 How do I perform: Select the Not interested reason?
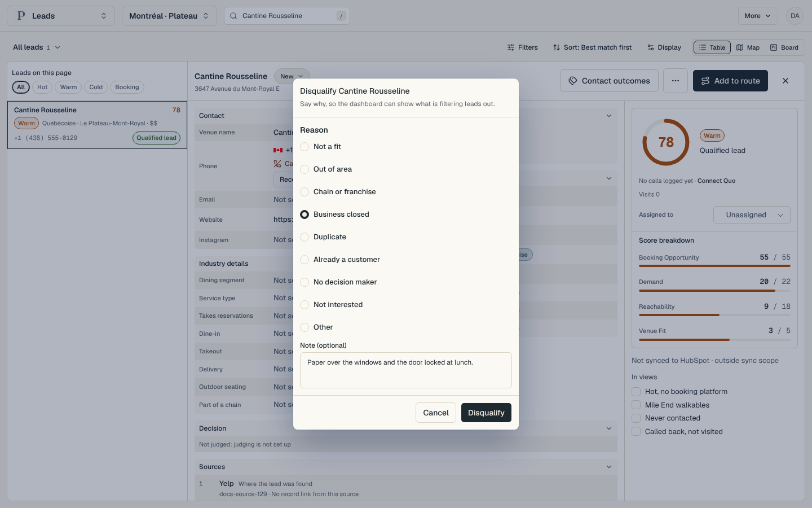304,305
